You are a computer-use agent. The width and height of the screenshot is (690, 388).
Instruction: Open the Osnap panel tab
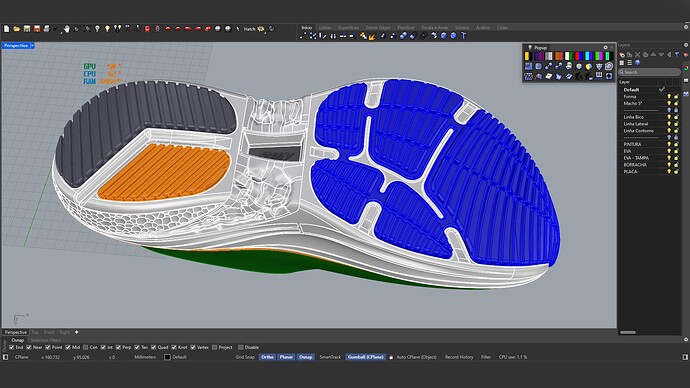point(18,340)
